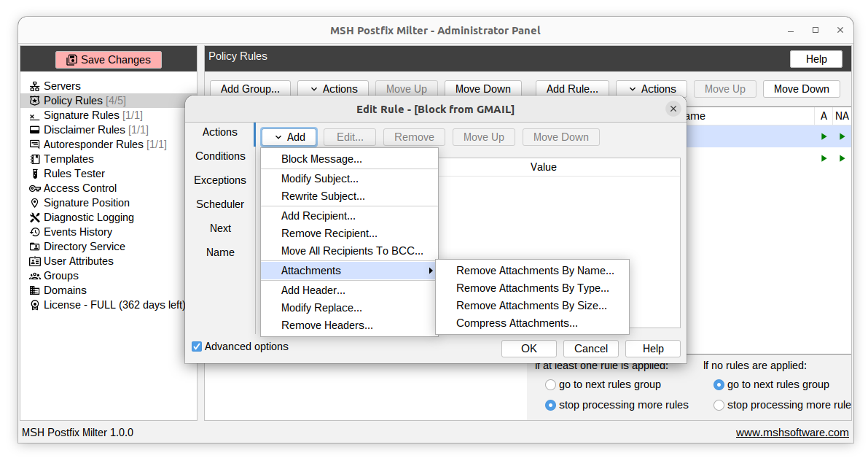
Task: Click the Value column header
Action: click(x=543, y=167)
